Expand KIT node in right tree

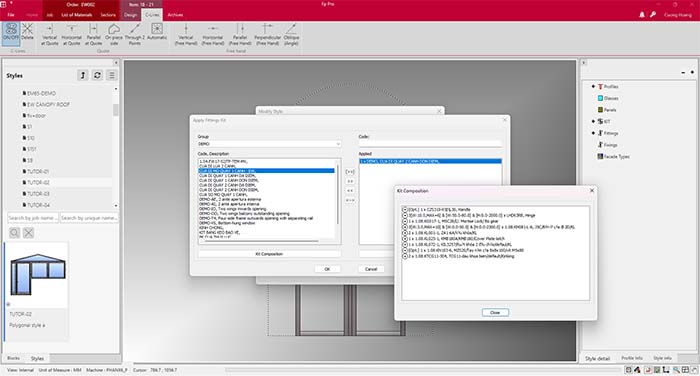(593, 121)
